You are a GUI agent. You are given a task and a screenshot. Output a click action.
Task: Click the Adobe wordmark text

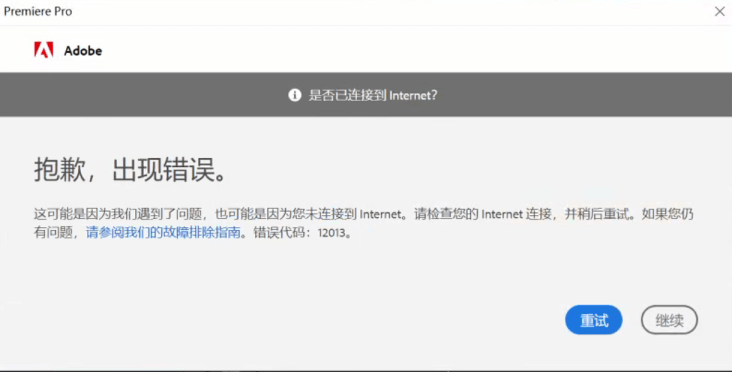[83, 50]
